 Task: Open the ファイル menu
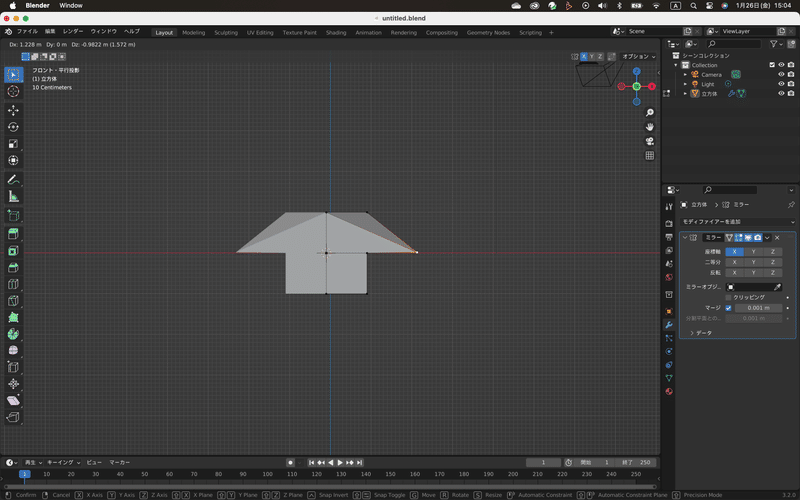[28, 32]
